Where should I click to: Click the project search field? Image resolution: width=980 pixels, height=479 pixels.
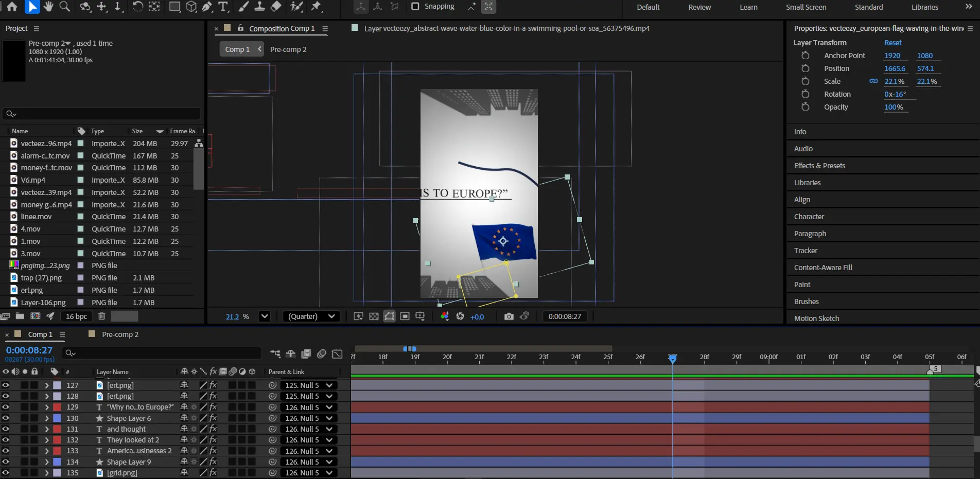pyautogui.click(x=103, y=114)
